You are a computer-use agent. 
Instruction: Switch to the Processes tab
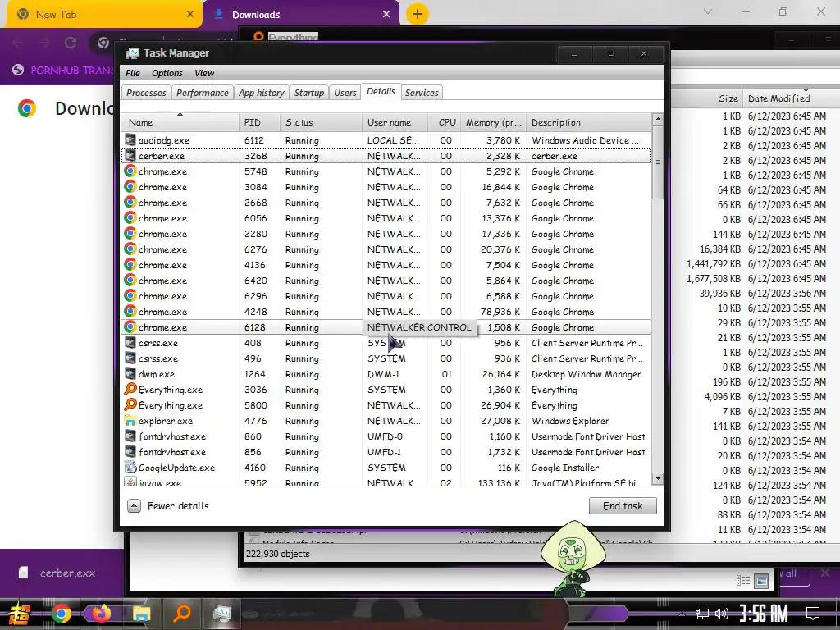click(146, 93)
